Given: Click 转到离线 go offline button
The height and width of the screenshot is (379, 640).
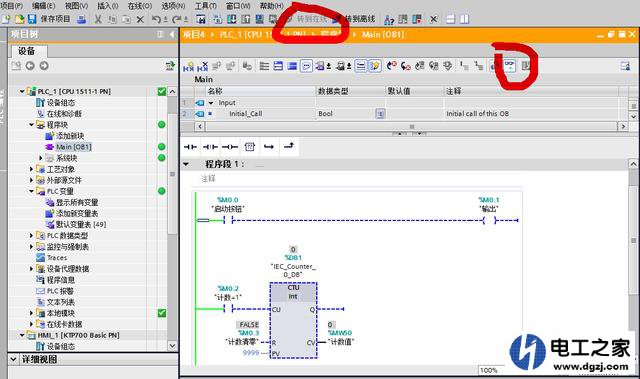Looking at the screenshot, I should pyautogui.click(x=354, y=19).
